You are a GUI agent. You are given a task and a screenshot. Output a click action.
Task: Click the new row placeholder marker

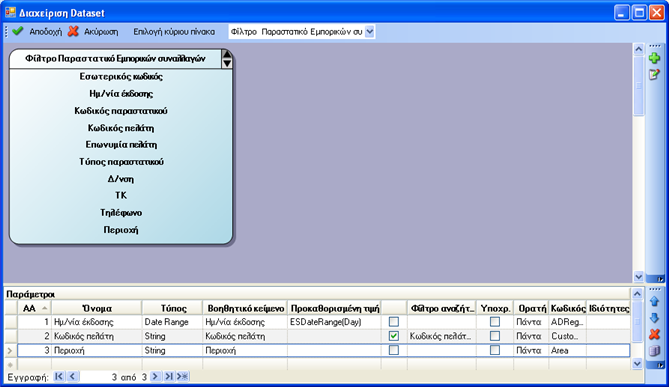point(11,364)
